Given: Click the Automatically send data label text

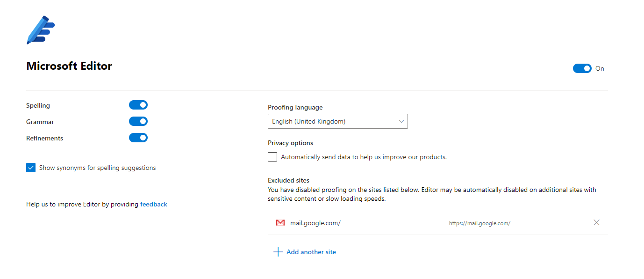Looking at the screenshot, I should click(364, 157).
